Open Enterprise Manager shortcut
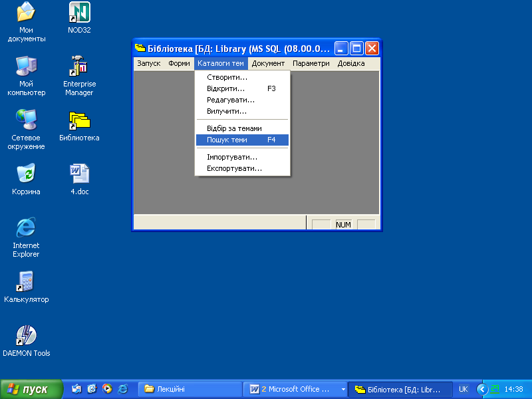This screenshot has width=532, height=399. point(79,76)
